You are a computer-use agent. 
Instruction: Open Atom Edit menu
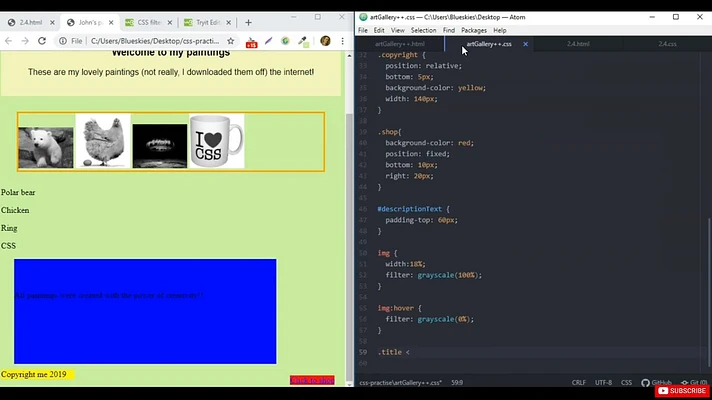(x=379, y=30)
